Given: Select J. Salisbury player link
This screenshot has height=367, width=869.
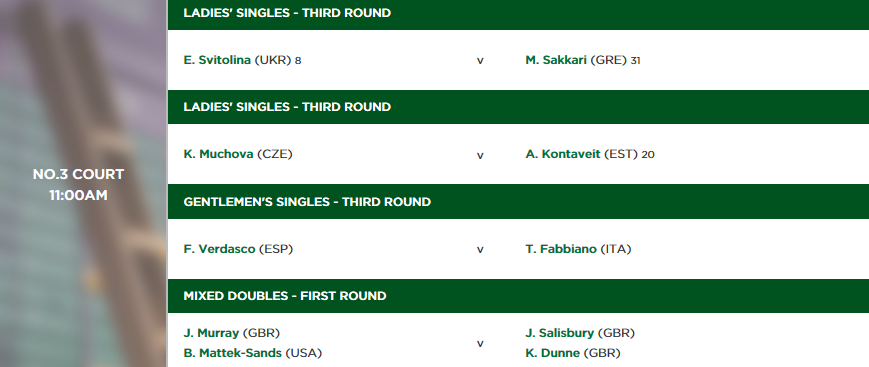Looking at the screenshot, I should pyautogui.click(x=559, y=333).
